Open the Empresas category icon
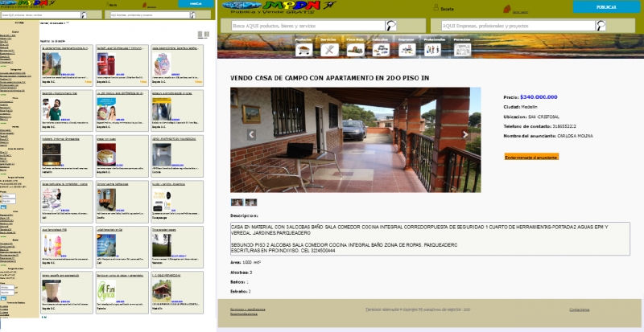The height and width of the screenshot is (332, 644). pyautogui.click(x=407, y=50)
